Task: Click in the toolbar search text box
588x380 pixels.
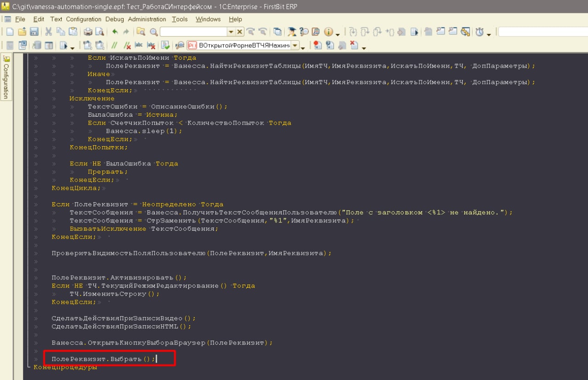Action: 193,32
